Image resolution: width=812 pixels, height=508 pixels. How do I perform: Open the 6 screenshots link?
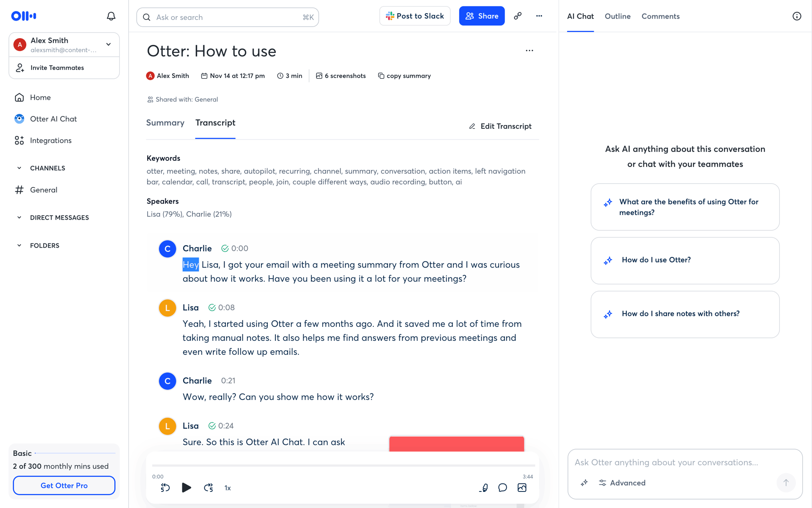pyautogui.click(x=341, y=76)
